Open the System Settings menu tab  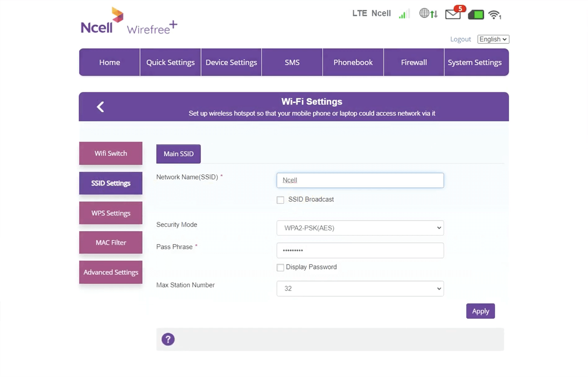pos(474,62)
